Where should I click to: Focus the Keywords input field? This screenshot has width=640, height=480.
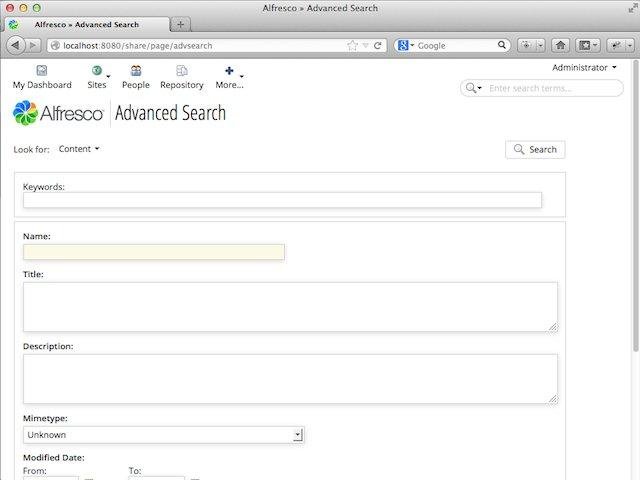282,200
